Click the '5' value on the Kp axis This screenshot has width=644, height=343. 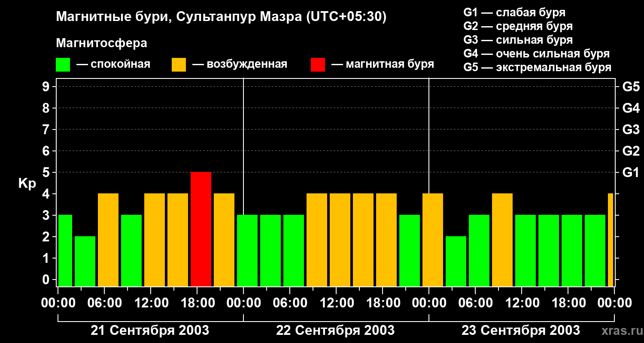point(47,172)
